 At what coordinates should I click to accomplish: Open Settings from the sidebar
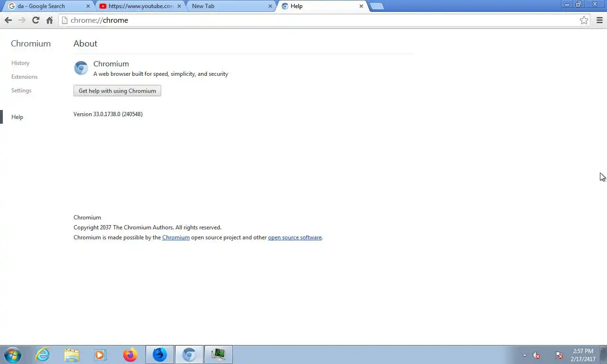coord(21,91)
